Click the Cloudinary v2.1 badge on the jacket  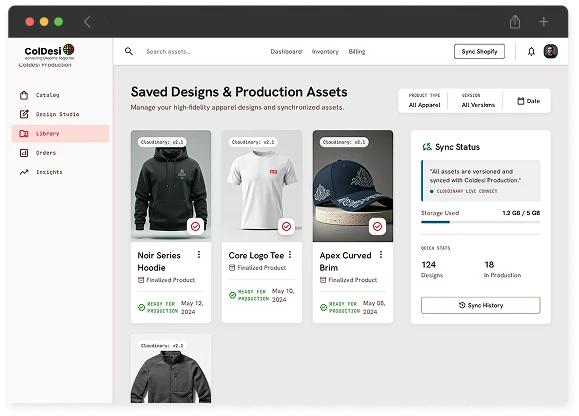coord(162,346)
